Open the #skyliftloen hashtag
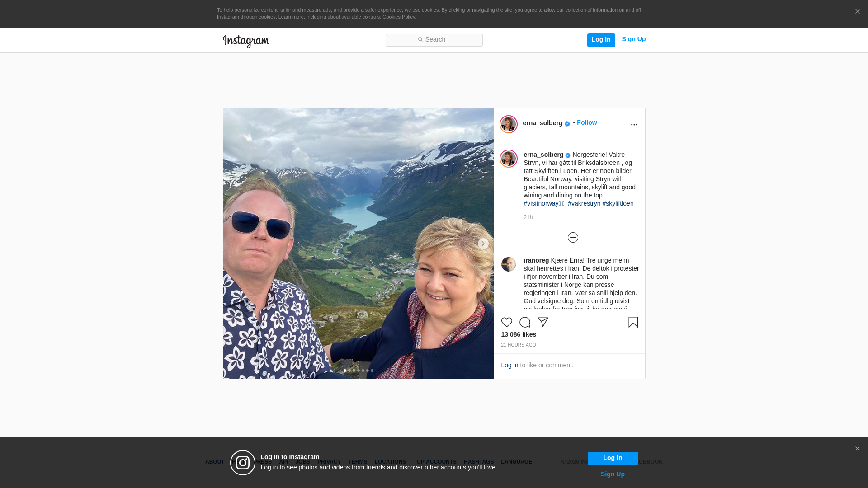 [618, 203]
